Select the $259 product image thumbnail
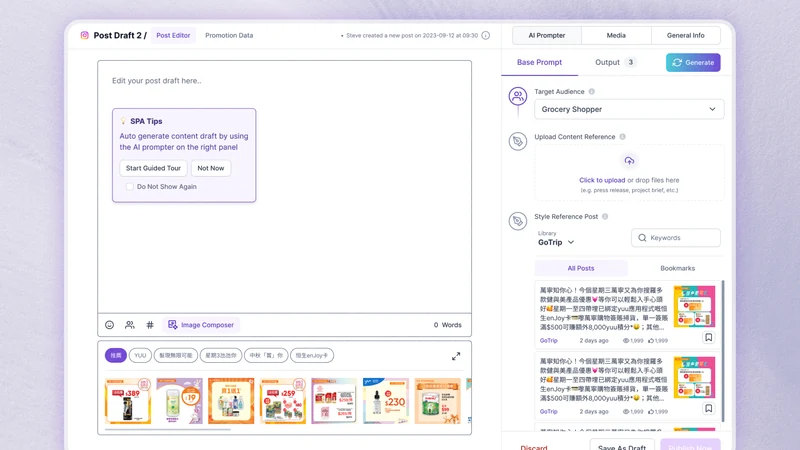This screenshot has width=800, height=450. coord(283,401)
